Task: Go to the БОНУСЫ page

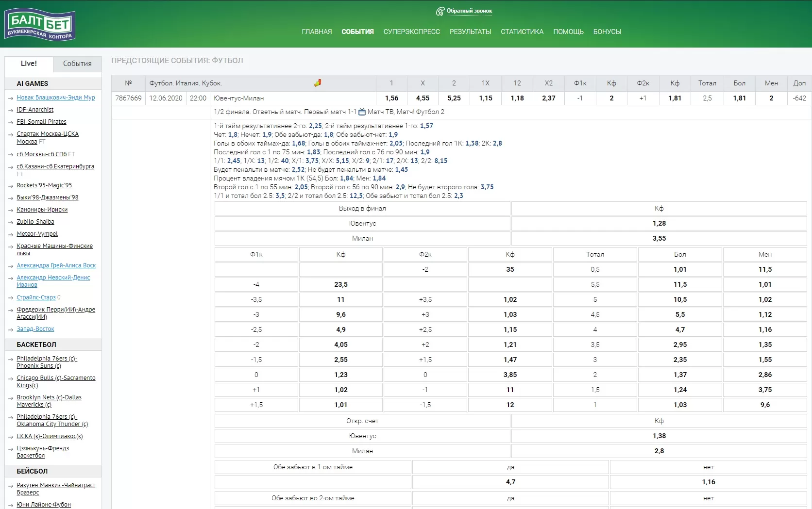Action: tap(607, 32)
